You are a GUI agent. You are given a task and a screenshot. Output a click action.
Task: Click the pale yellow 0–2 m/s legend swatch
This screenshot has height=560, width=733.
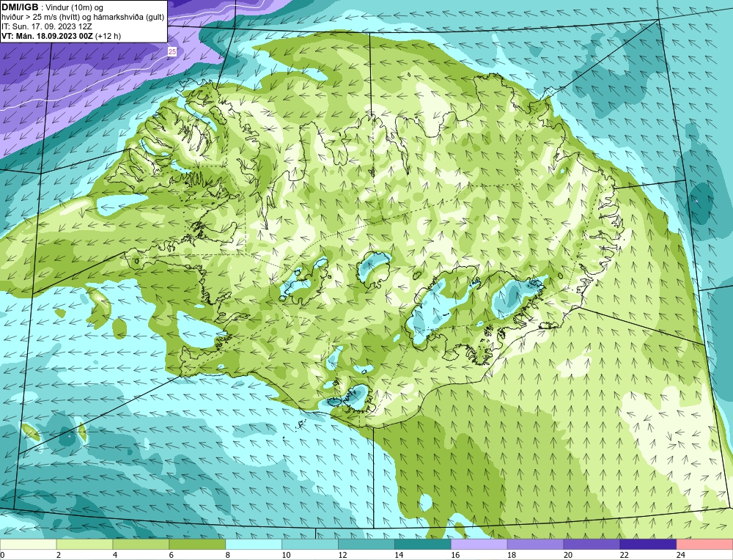tap(28, 544)
